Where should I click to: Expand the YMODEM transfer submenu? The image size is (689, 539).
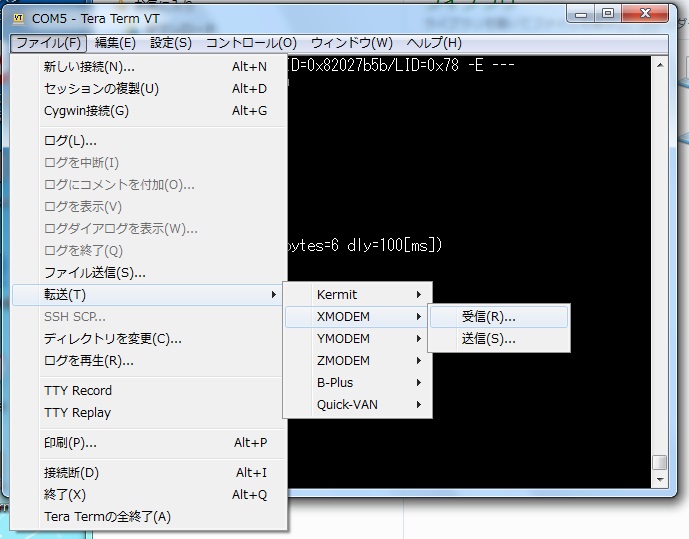pos(358,339)
